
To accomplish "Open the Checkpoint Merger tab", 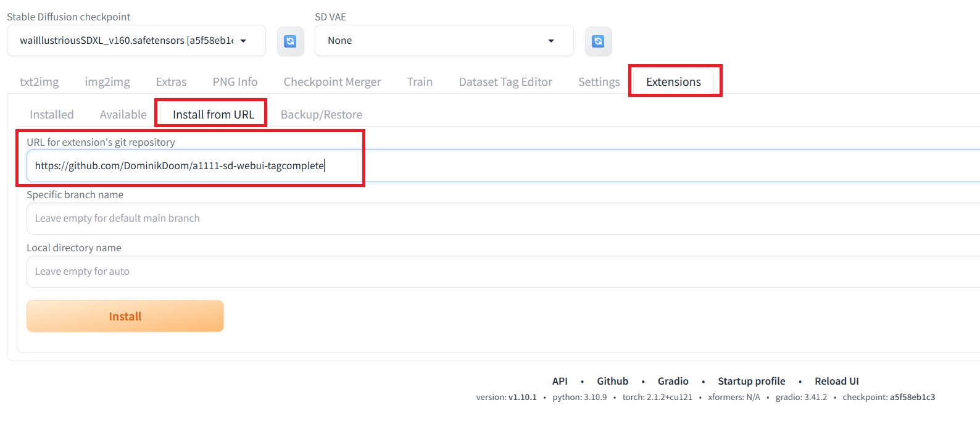I will click(x=332, y=82).
